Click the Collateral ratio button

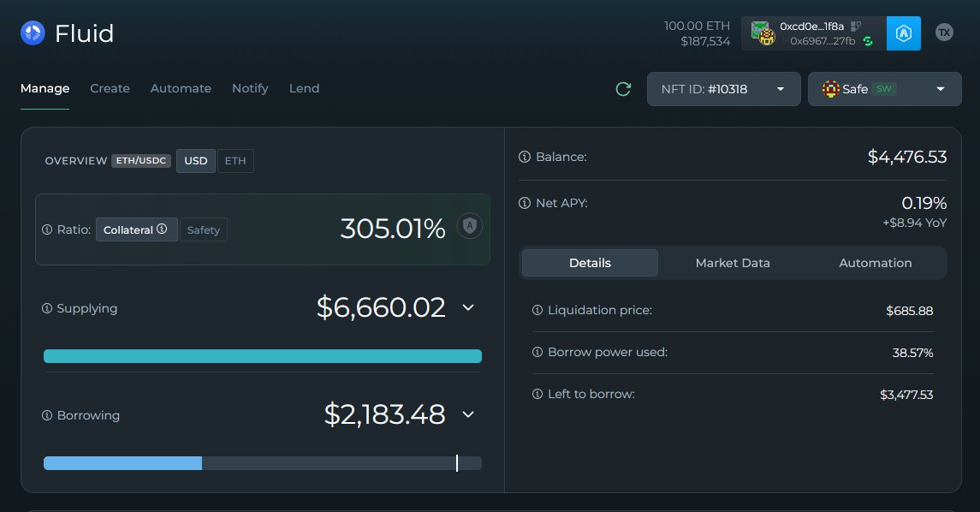click(135, 229)
